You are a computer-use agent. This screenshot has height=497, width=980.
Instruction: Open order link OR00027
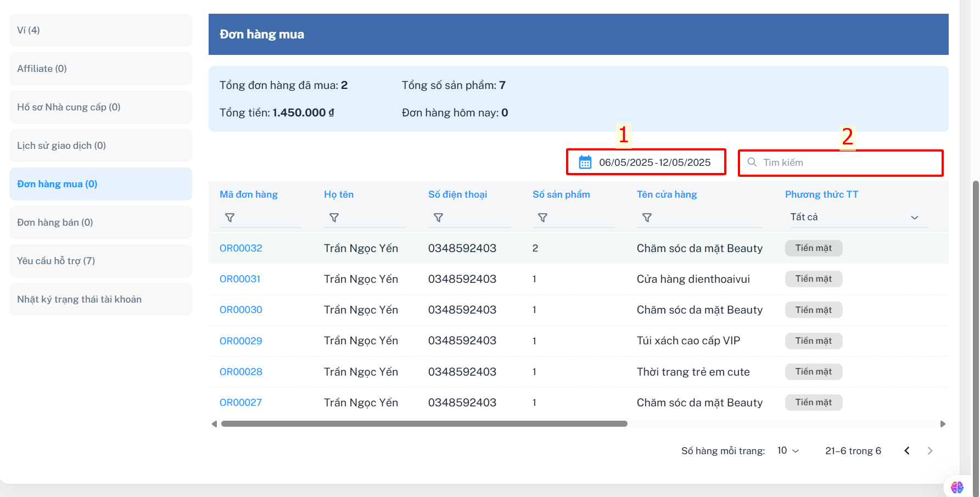tap(241, 403)
